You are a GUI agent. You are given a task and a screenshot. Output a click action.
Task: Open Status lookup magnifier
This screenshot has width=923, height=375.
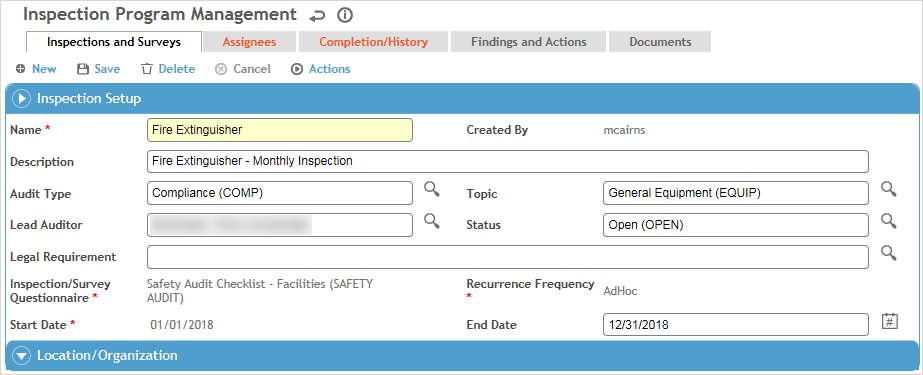point(888,221)
